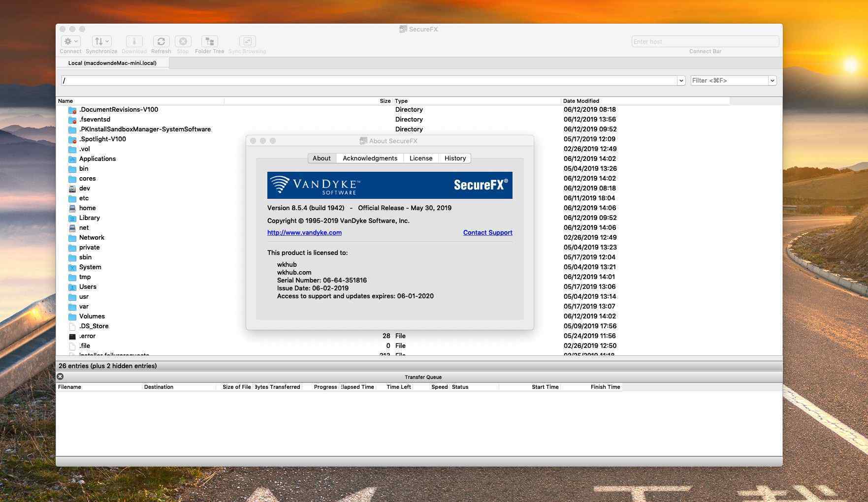Select the About tab

[321, 158]
